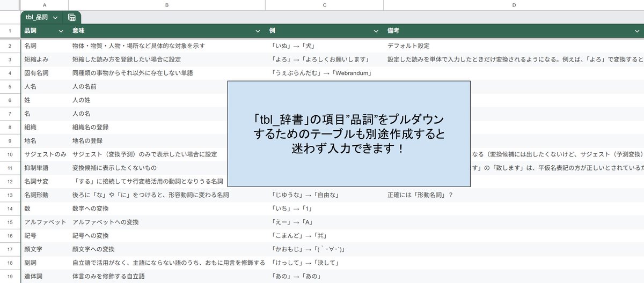Click the 正確には「形動名詞」？ remark cell
644x283 pixels.
(x=514, y=195)
